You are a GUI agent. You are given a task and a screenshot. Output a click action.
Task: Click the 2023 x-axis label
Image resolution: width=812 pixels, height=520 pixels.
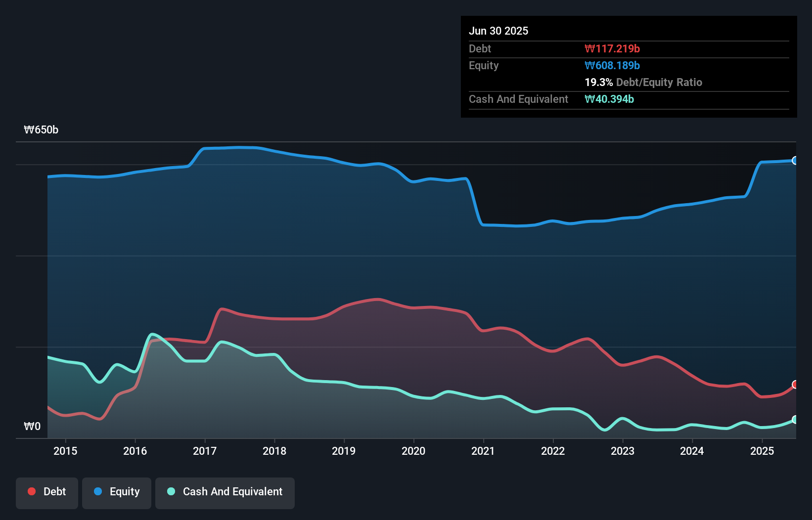tap(623, 451)
